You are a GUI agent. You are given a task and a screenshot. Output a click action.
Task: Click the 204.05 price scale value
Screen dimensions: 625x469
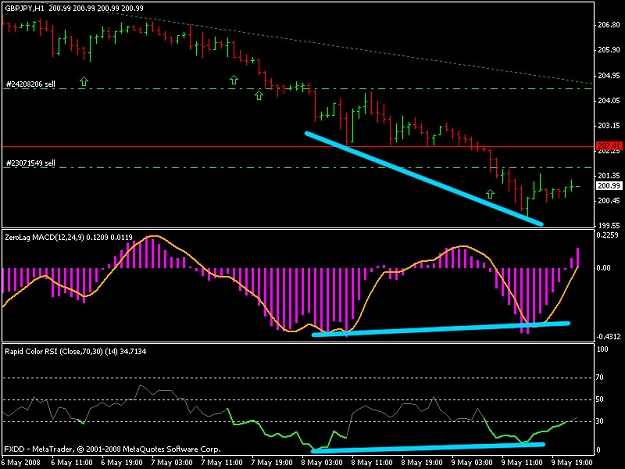point(609,101)
